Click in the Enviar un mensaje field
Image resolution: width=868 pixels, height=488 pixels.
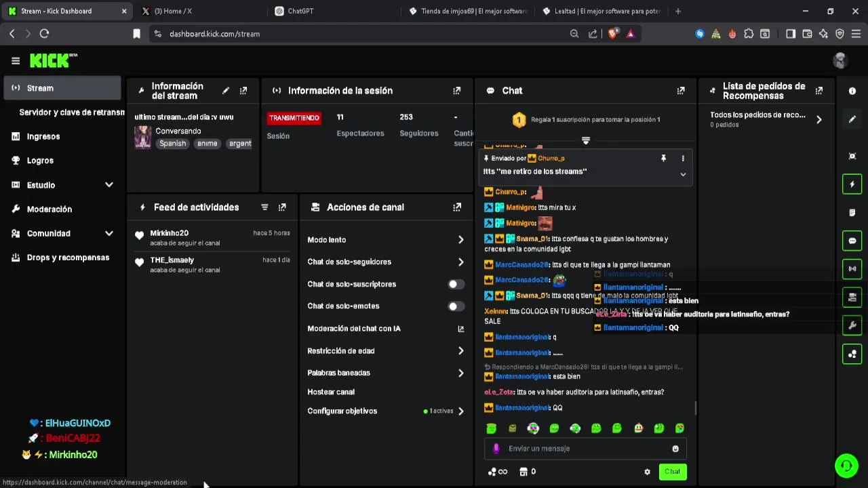[587, 449]
